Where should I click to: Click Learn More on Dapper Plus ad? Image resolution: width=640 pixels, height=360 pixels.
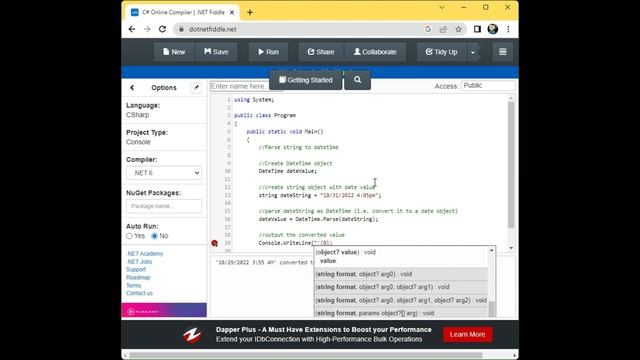coord(467,334)
